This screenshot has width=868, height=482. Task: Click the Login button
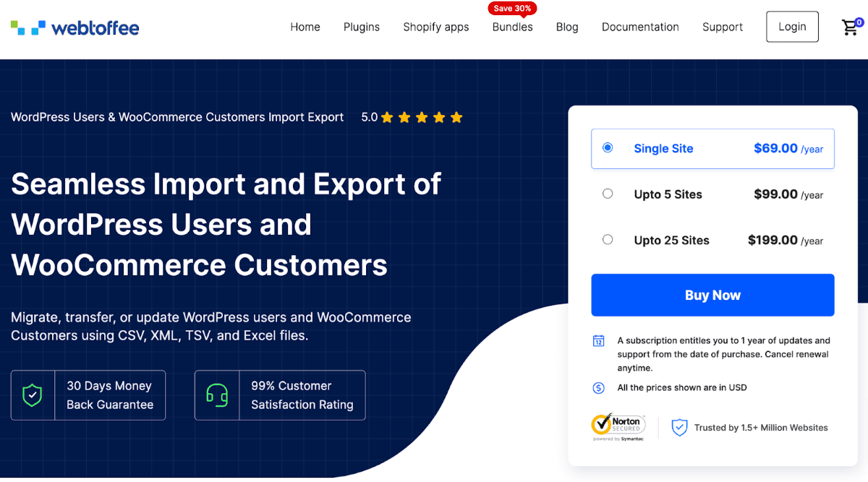[x=792, y=26]
